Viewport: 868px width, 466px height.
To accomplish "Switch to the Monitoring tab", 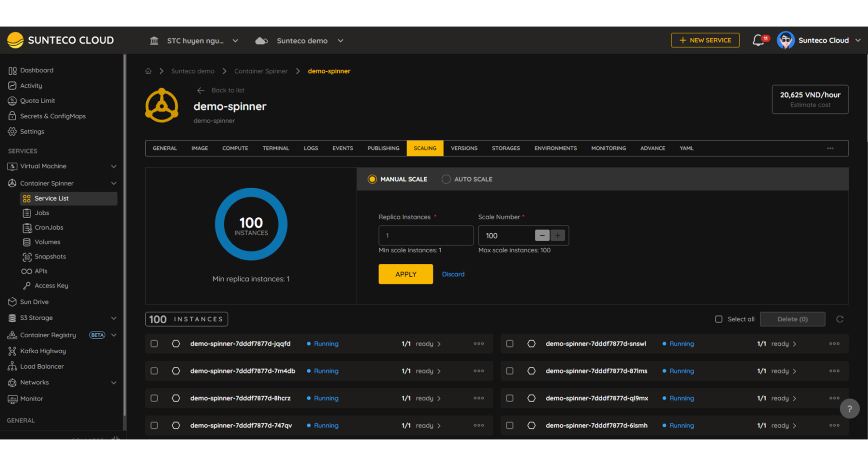I will tap(609, 148).
